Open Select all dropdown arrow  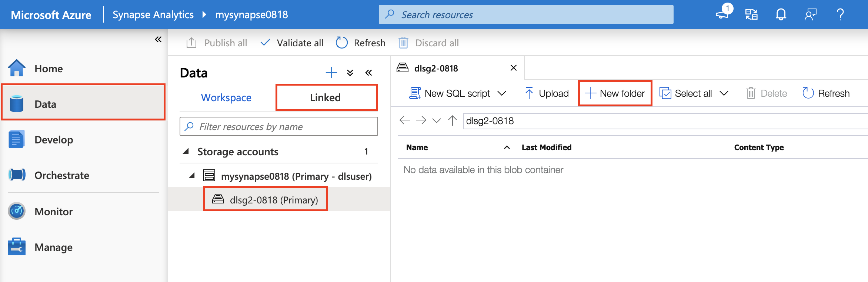(724, 93)
